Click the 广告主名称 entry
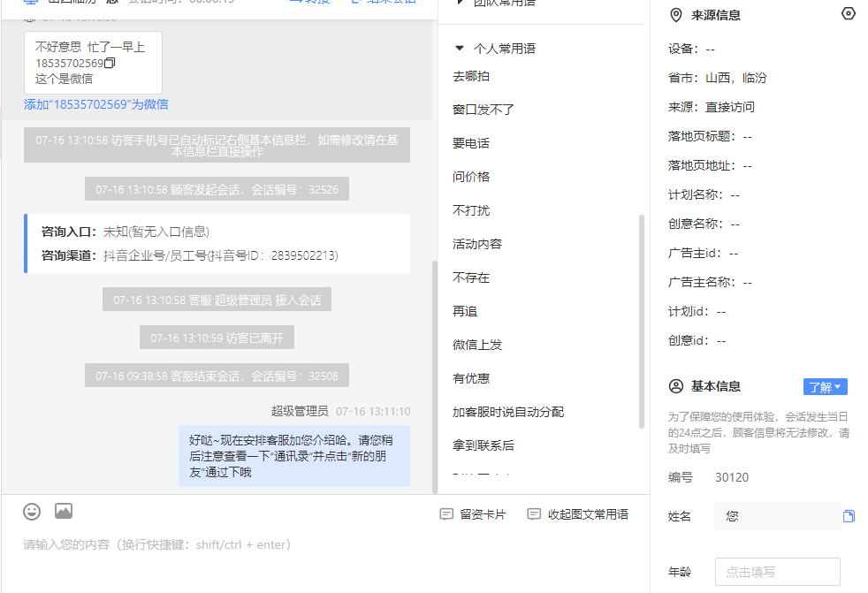The height and width of the screenshot is (593, 868). 711,283
